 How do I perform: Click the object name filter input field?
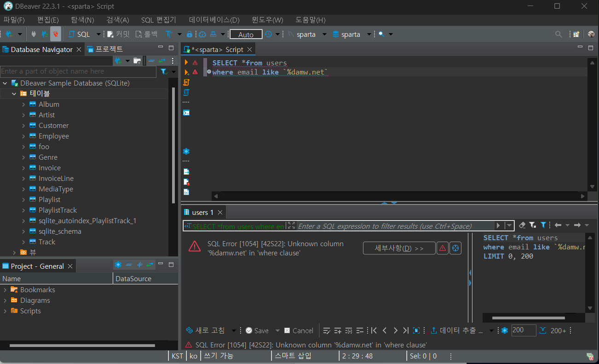pos(78,71)
